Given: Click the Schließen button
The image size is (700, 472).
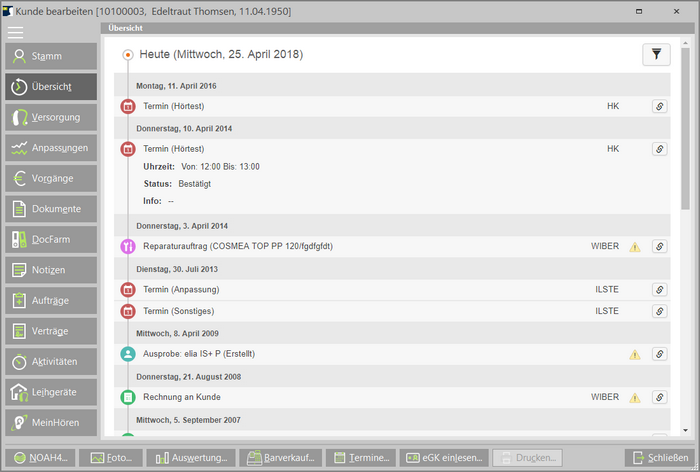Looking at the screenshot, I should point(657,458).
